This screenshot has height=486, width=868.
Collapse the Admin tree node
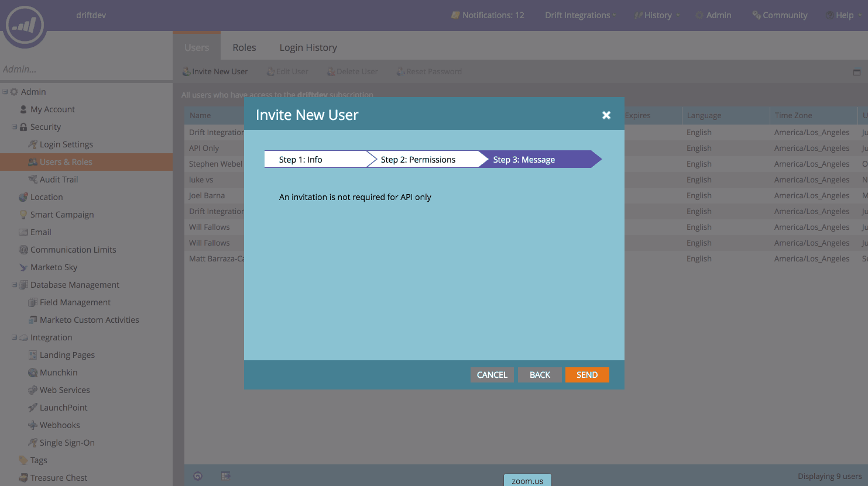(x=5, y=92)
